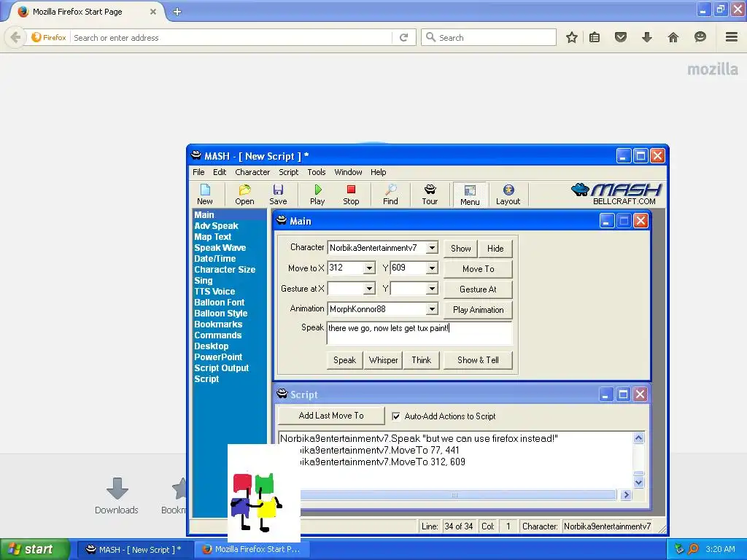
Task: Close the Mozilla Firefox Start Page tab
Action: click(x=153, y=12)
